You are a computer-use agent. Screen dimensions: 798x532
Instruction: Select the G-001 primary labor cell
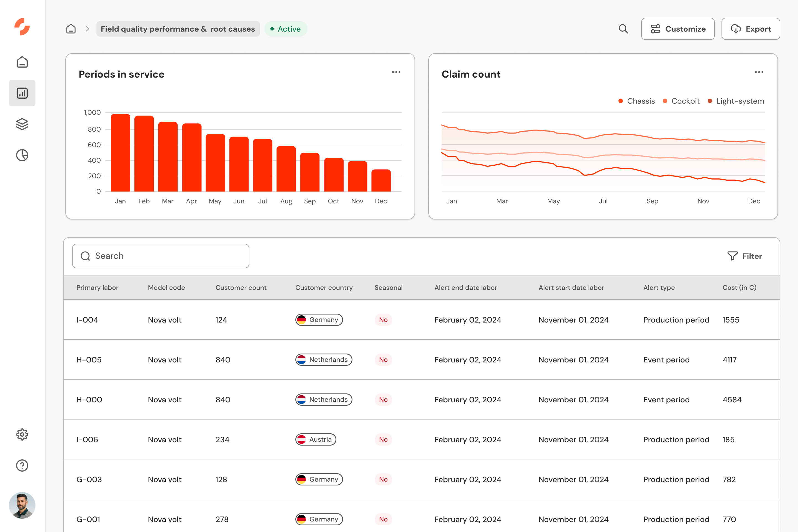tap(88, 519)
